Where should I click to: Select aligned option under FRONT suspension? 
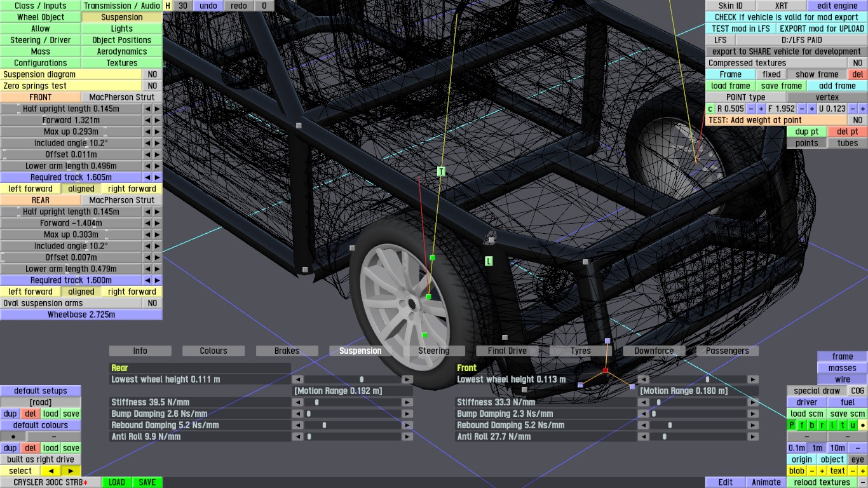point(81,189)
